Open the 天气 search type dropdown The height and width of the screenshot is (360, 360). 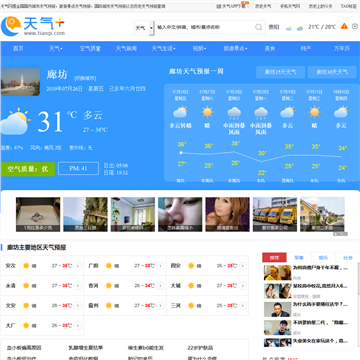(144, 28)
